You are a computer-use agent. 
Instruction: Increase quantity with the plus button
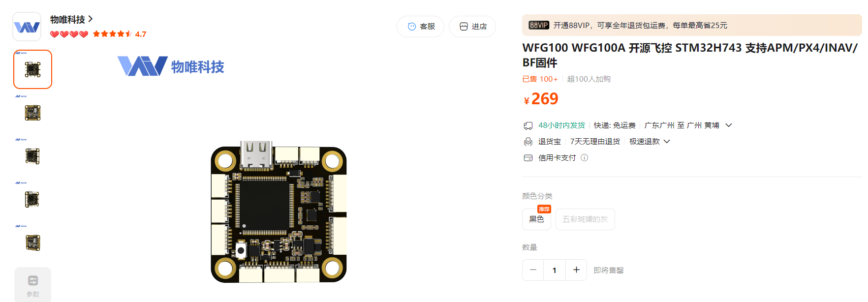(x=576, y=270)
